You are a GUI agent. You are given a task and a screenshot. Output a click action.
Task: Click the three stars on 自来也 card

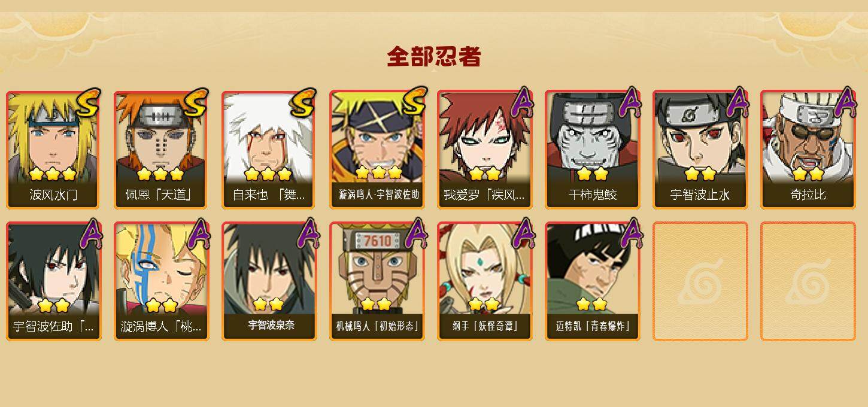[268, 174]
